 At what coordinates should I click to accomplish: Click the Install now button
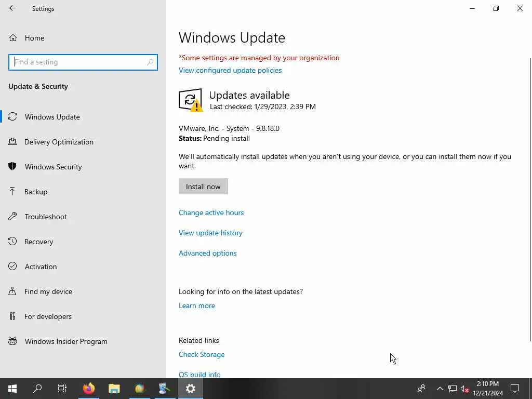[203, 187]
